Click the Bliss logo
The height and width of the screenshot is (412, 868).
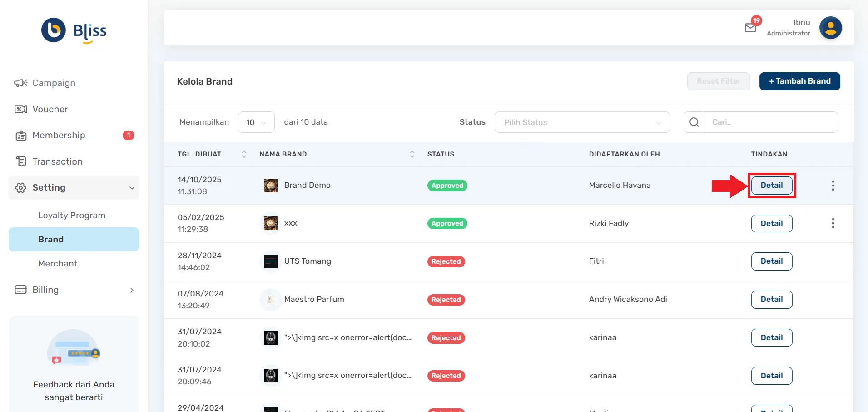(x=74, y=30)
